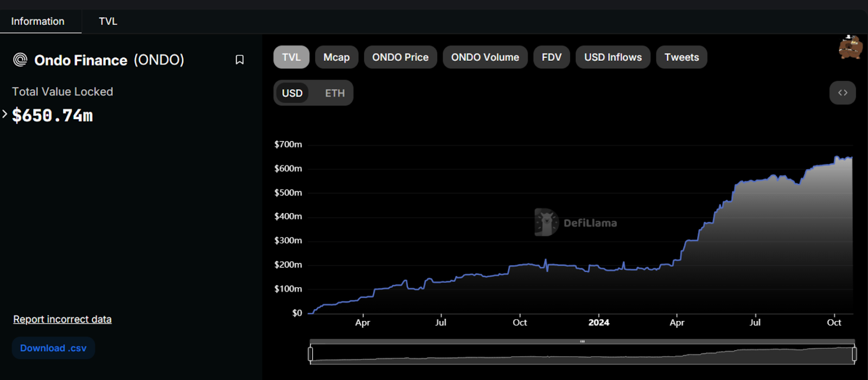Open the embed chart code icon

(x=843, y=93)
